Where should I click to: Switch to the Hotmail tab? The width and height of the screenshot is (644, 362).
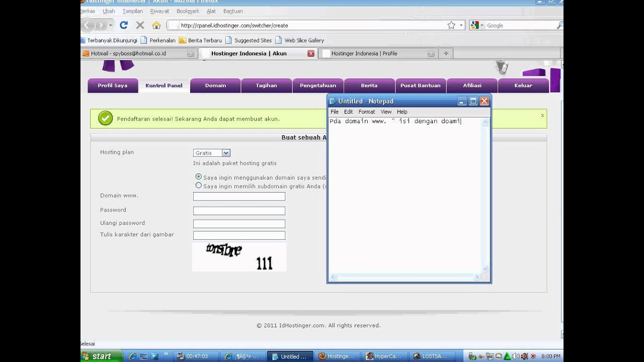click(138, 53)
